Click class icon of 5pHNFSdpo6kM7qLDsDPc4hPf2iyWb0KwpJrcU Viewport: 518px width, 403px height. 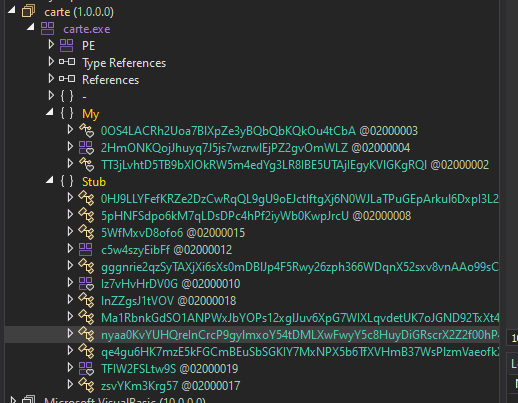point(86,215)
